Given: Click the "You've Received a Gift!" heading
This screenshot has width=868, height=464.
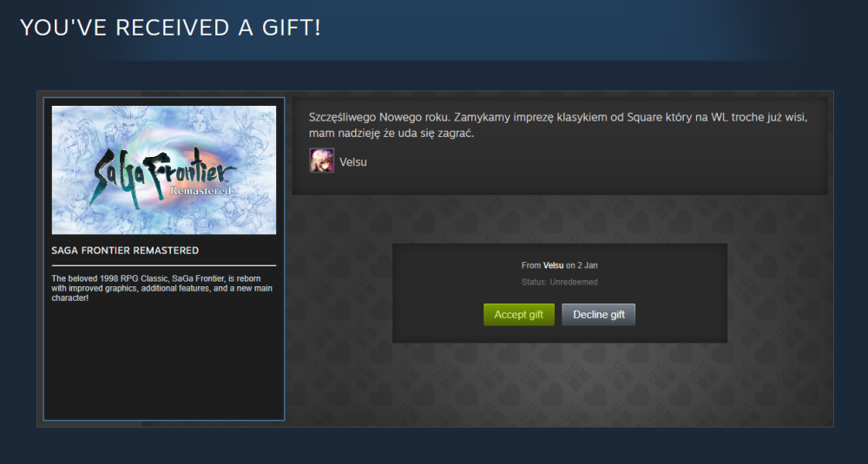Looking at the screenshot, I should point(170,28).
